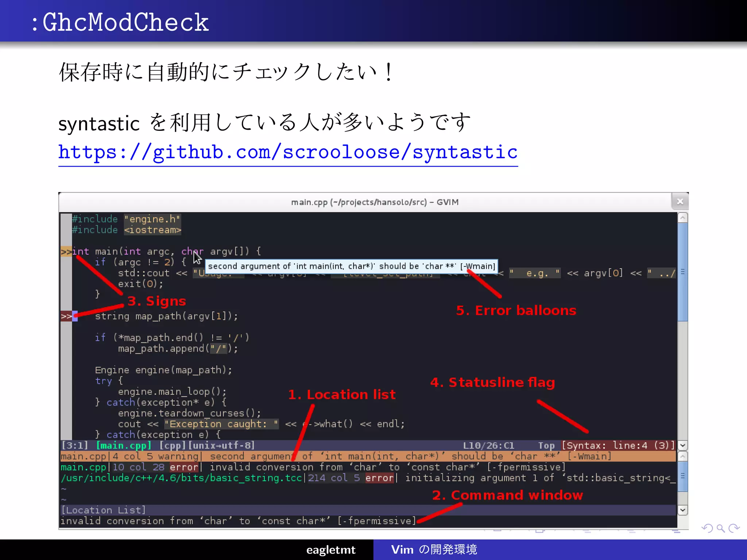The image size is (747, 560).
Task: Select the basic_string.tcc|214 col 5 error entry
Action: tap(368, 478)
